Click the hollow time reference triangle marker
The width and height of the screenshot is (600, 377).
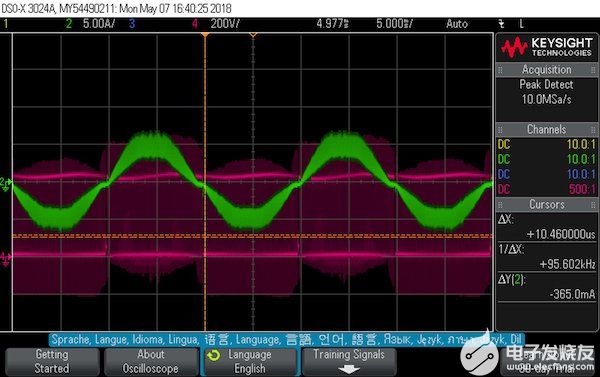253,35
